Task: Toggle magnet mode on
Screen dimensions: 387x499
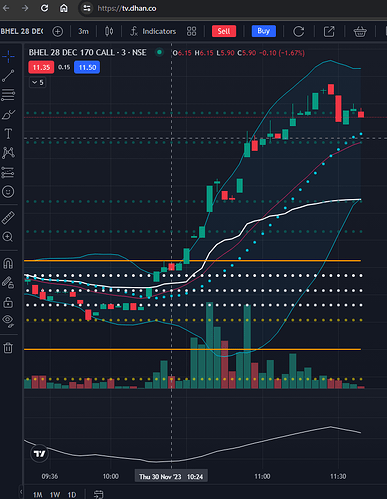Action: [x=8, y=263]
